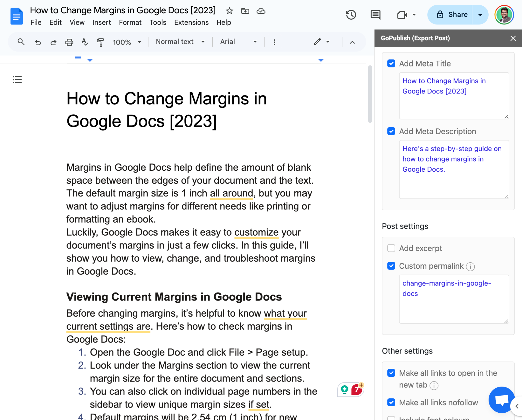Open version history
Image resolution: width=522 pixels, height=420 pixels.
(351, 15)
